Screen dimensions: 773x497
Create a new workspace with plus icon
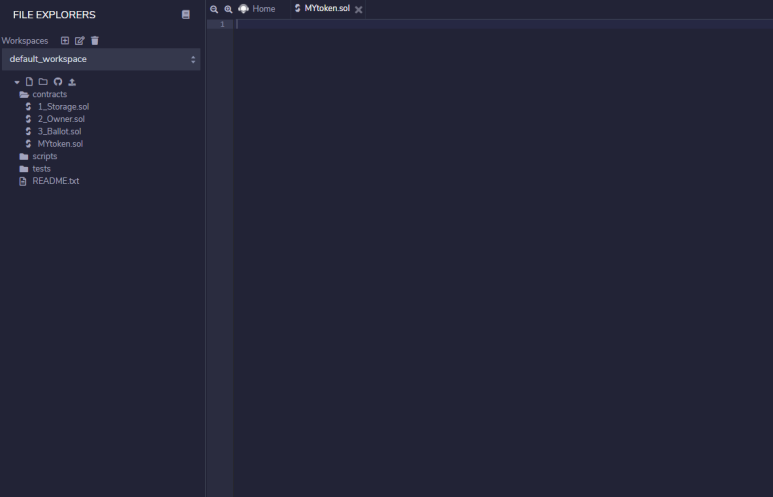(65, 40)
